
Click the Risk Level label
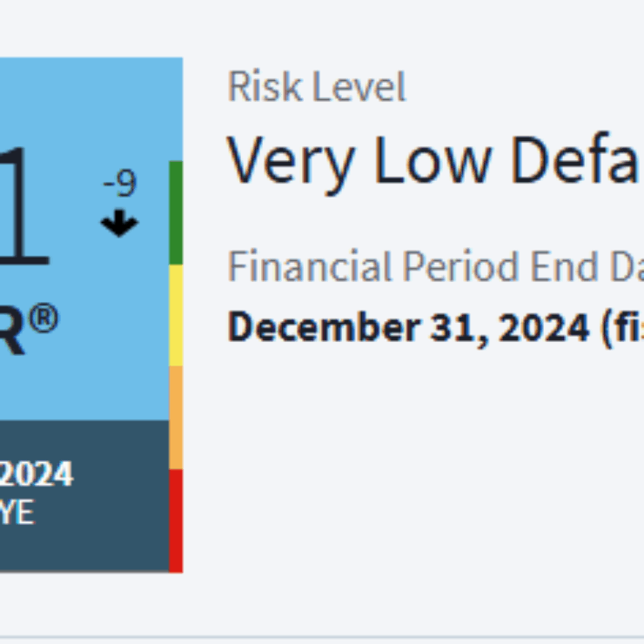click(317, 87)
